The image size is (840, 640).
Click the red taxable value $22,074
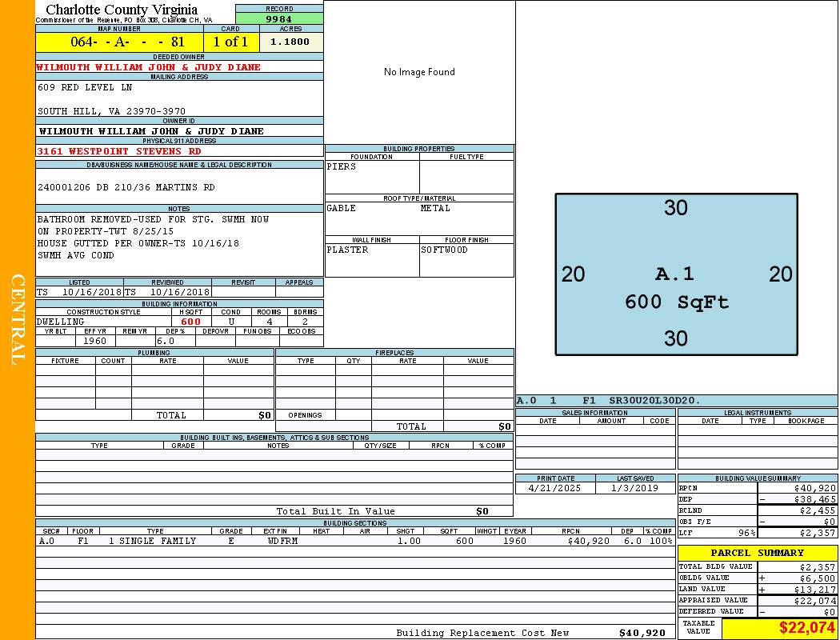point(807,627)
